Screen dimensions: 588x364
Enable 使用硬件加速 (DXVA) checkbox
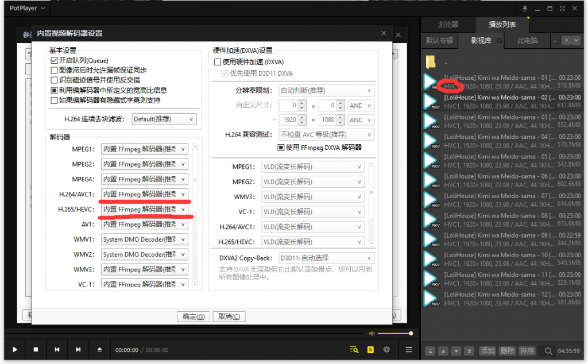coord(218,62)
